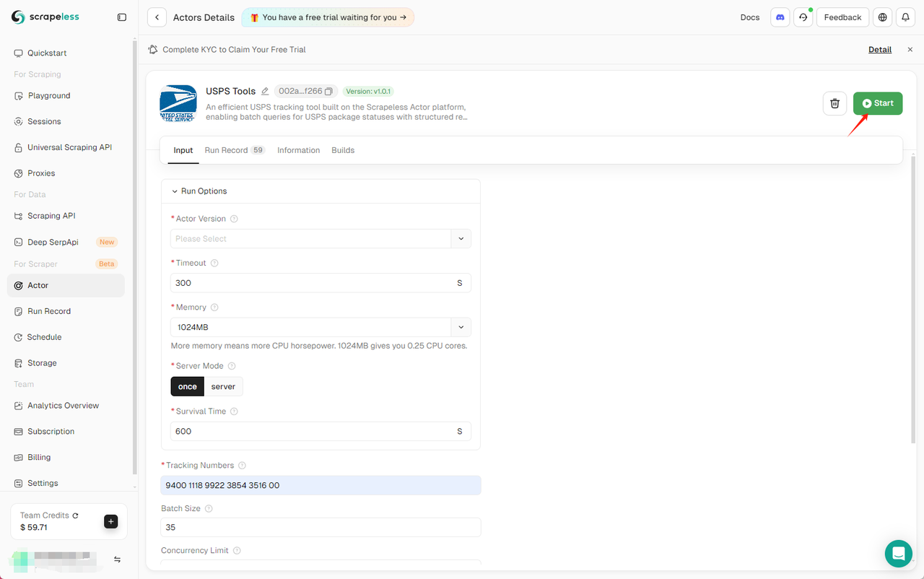Open the support headset icon
The width and height of the screenshot is (924, 579).
tap(803, 17)
